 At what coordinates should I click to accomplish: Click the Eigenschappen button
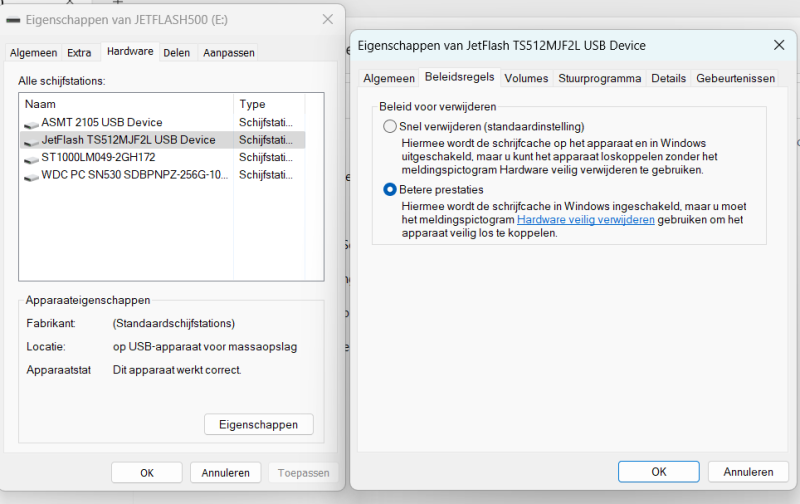pyautogui.click(x=258, y=424)
